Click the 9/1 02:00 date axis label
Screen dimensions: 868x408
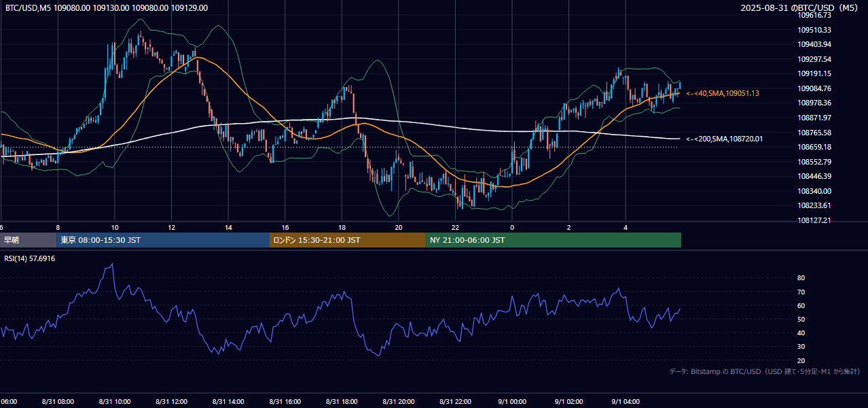coord(569,402)
